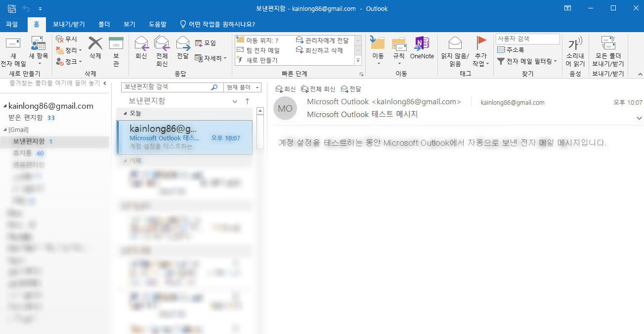Screen dimensions: 644x334
Task: Open the 이동 move dropdown
Action: tap(378, 51)
